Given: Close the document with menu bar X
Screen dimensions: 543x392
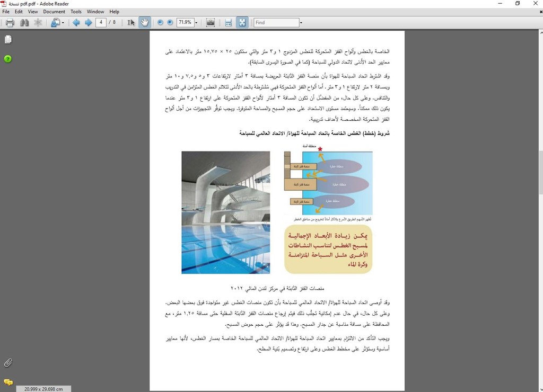Looking at the screenshot, I should [541, 12].
